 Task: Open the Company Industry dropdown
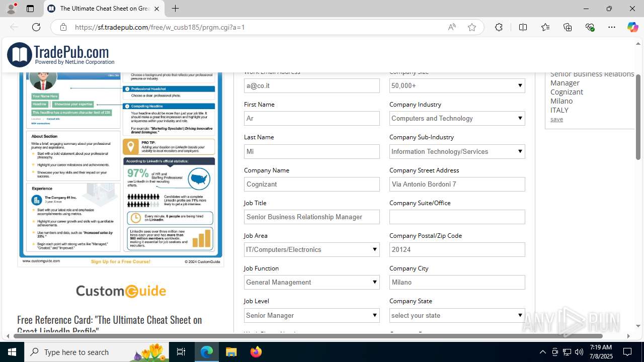457,118
